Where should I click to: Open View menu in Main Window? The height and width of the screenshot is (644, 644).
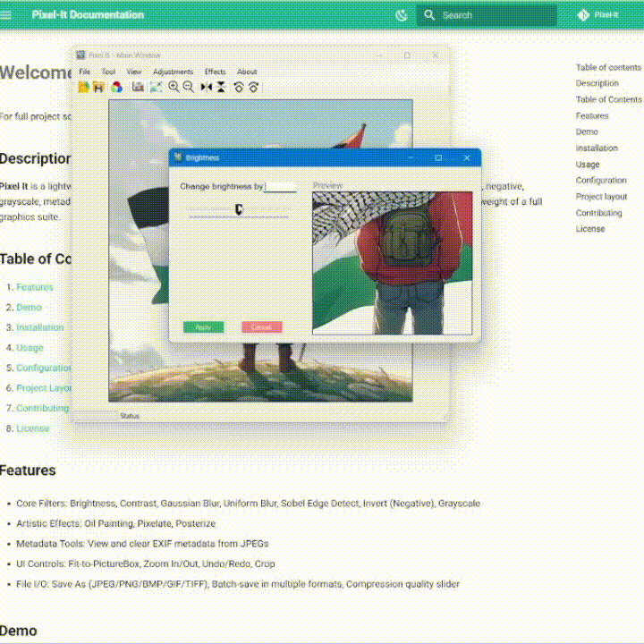pyautogui.click(x=134, y=72)
